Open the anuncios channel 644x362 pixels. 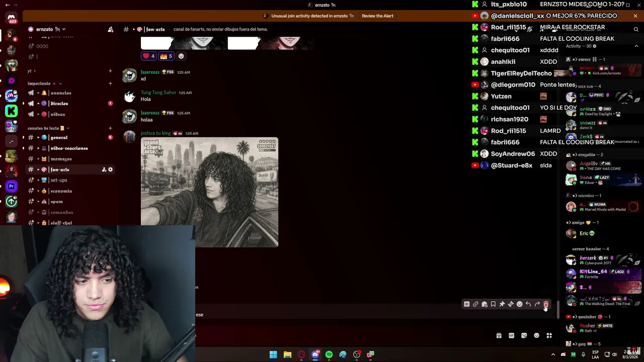pos(70,93)
